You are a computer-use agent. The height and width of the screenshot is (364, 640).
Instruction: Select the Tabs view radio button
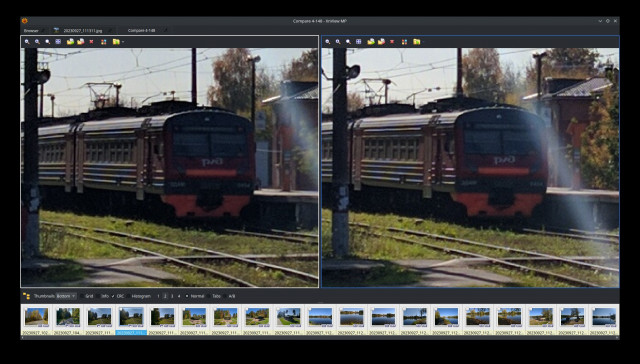click(214, 296)
